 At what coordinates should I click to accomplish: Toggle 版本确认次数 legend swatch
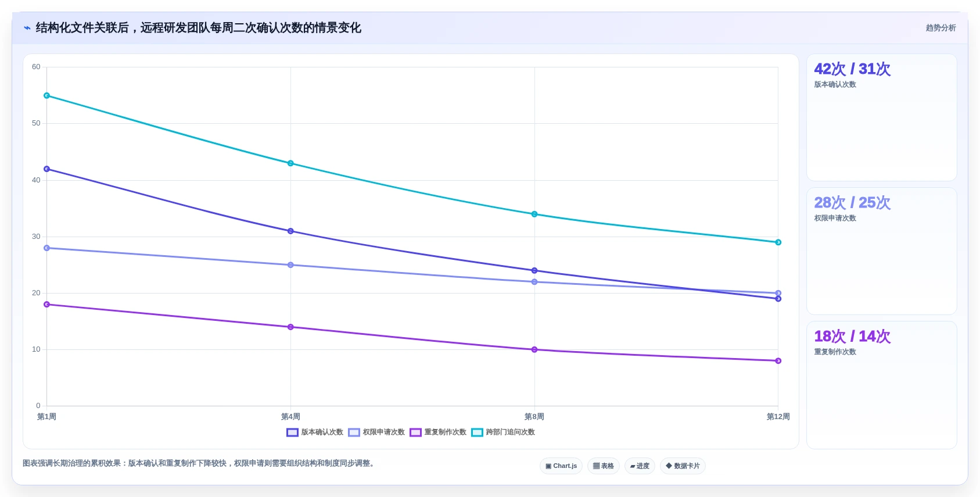click(x=292, y=432)
